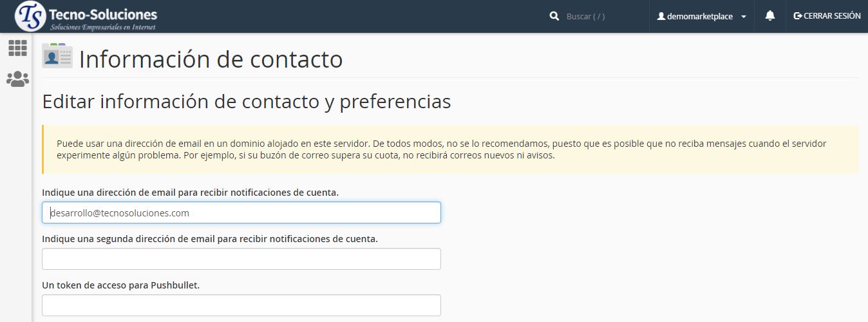Open the User Manager people icon
This screenshot has width=868, height=322.
17,79
